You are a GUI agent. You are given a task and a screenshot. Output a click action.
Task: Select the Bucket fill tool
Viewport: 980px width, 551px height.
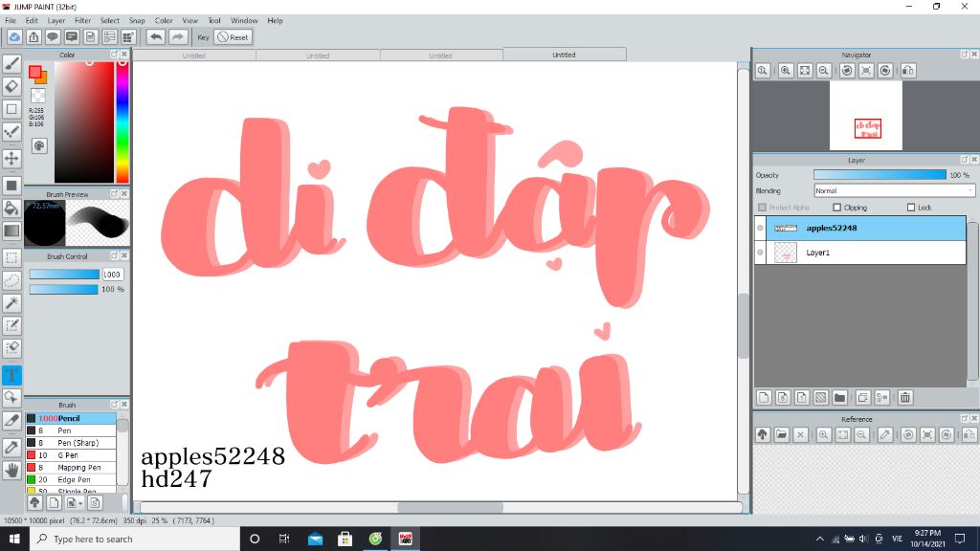pyautogui.click(x=11, y=208)
